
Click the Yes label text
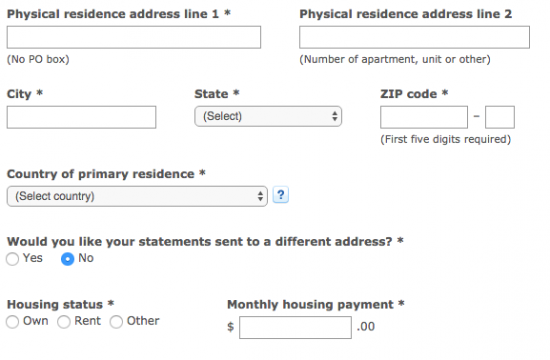[33, 258]
